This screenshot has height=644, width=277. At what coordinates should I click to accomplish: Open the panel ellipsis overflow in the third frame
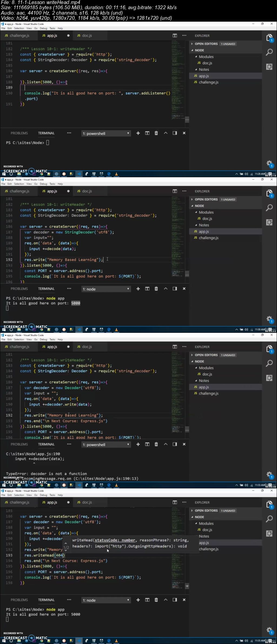coord(69,444)
